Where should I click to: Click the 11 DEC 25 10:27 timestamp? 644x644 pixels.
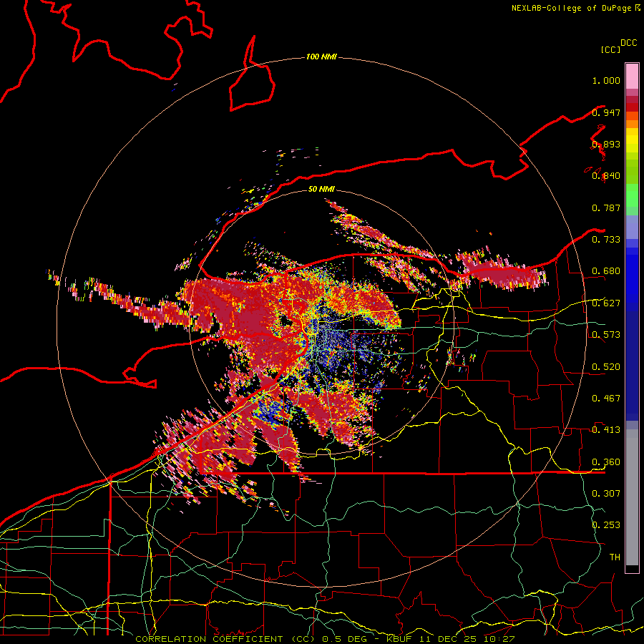point(466,639)
